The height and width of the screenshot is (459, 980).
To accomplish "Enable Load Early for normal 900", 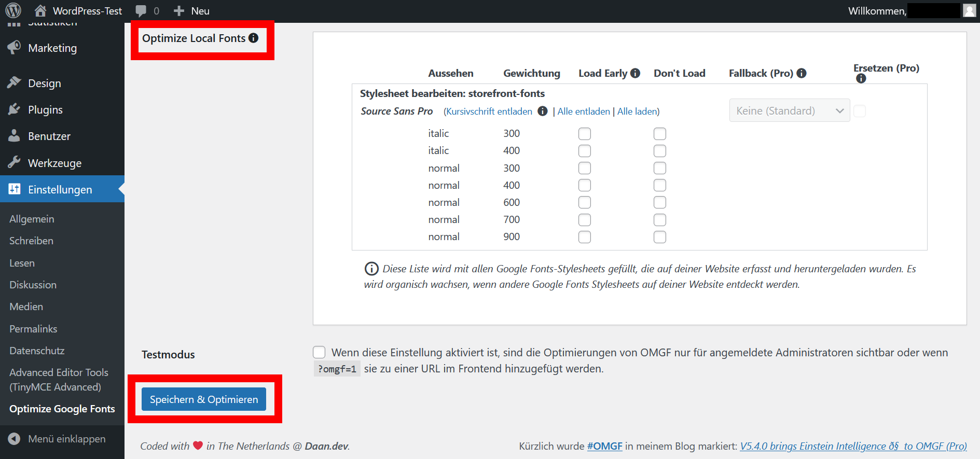I will 585,237.
